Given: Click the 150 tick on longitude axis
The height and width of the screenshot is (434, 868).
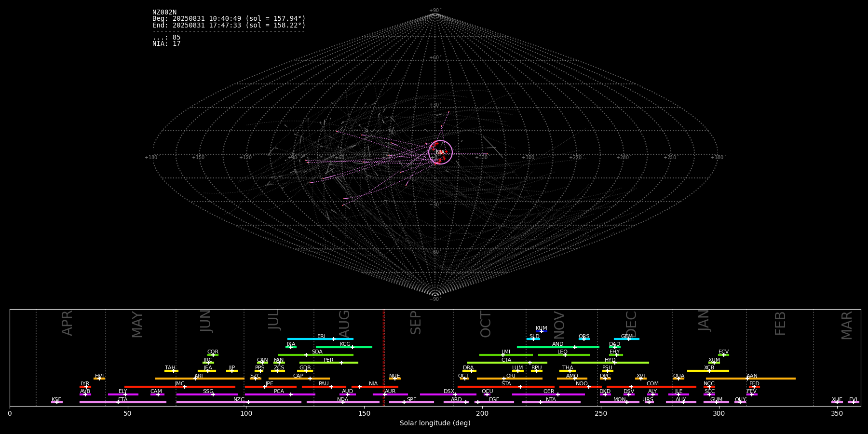Looking at the screenshot, I should (364, 413).
